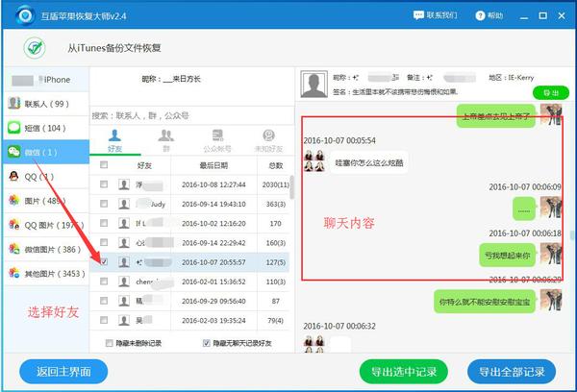Check the row dated 2016-10-02 12:16:20
577x392 pixels.
coord(104,223)
